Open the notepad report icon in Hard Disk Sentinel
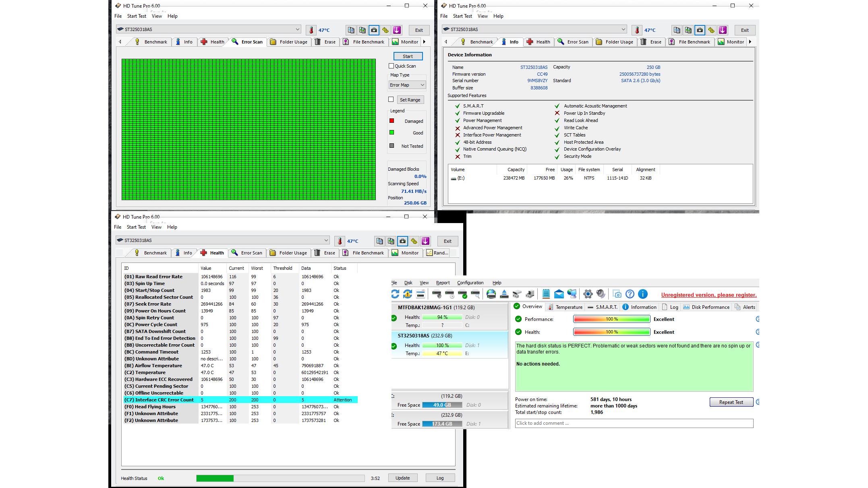The width and height of the screenshot is (868, 488). tap(546, 294)
